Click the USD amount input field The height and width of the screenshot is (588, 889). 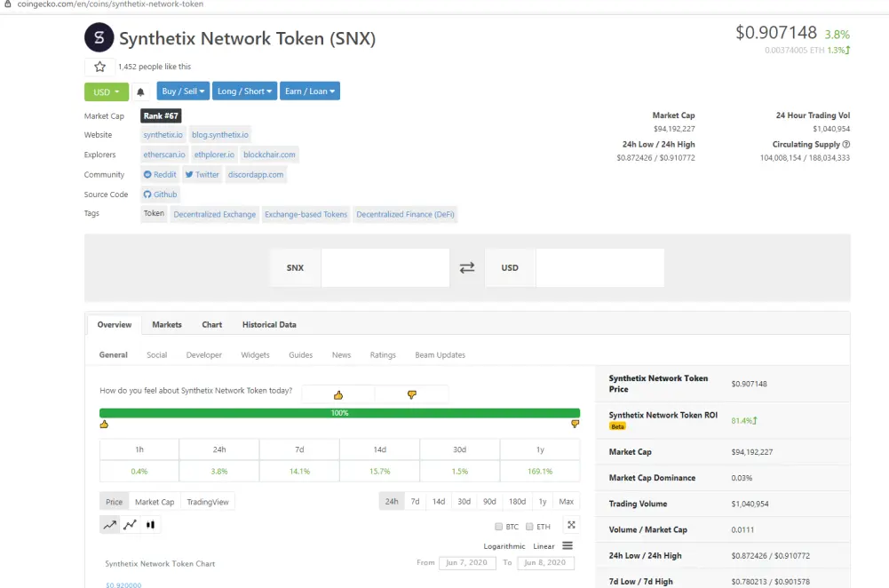[x=599, y=267]
